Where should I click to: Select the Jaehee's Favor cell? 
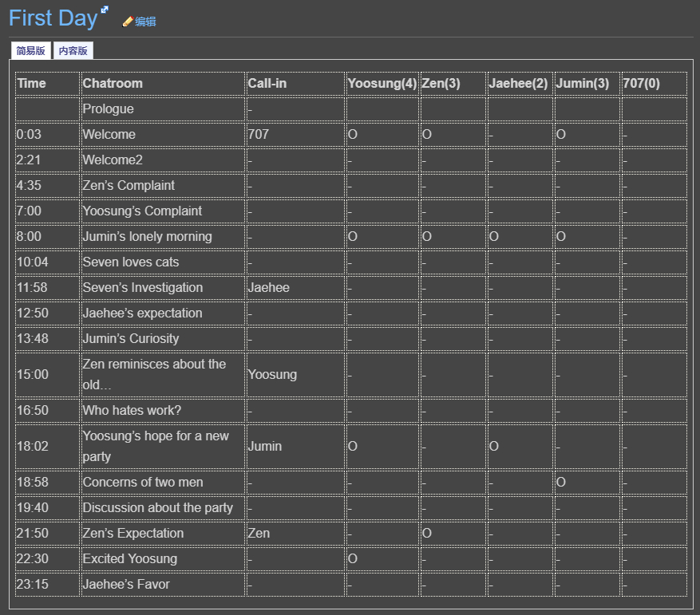click(x=164, y=584)
